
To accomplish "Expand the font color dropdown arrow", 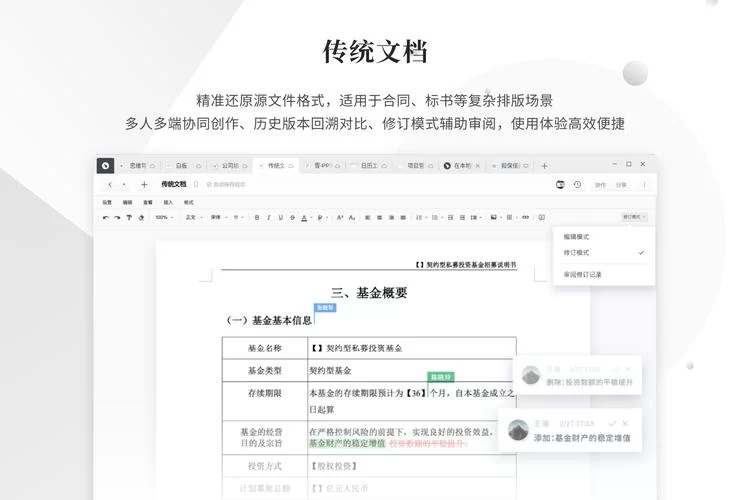I will (311, 218).
